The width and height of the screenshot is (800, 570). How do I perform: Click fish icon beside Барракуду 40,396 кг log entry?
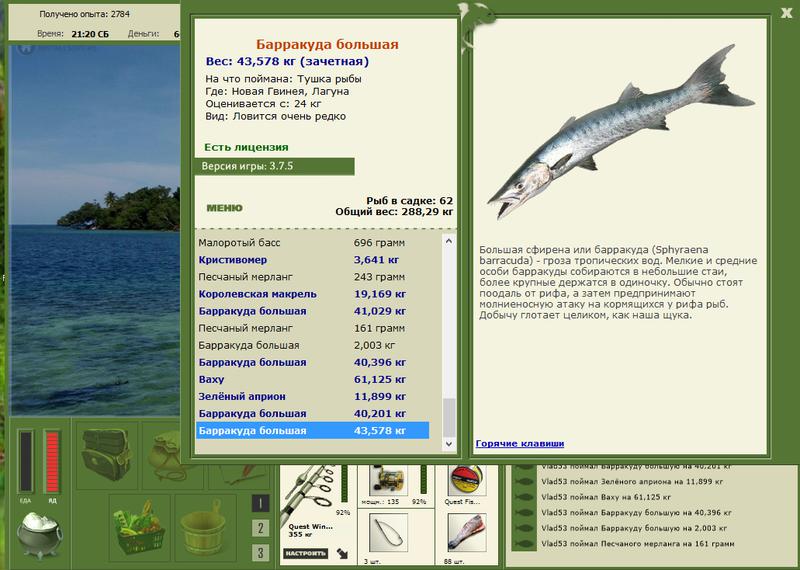[x=524, y=512]
